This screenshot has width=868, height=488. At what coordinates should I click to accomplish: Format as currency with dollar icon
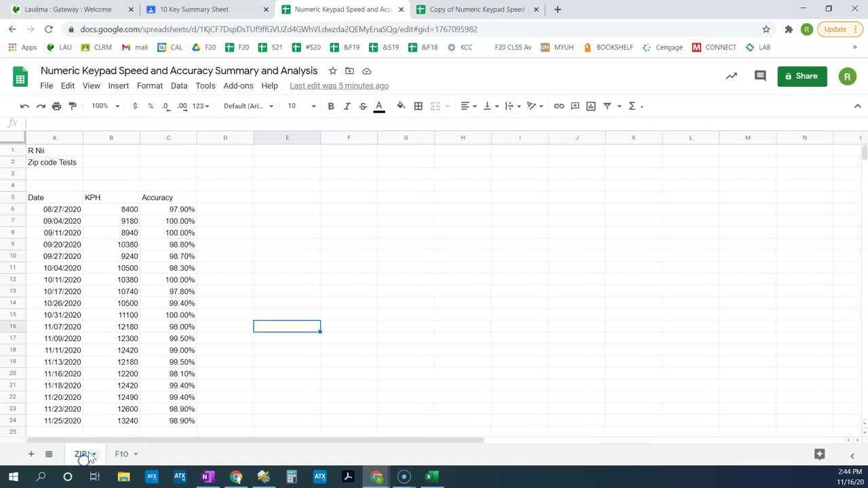click(x=135, y=106)
